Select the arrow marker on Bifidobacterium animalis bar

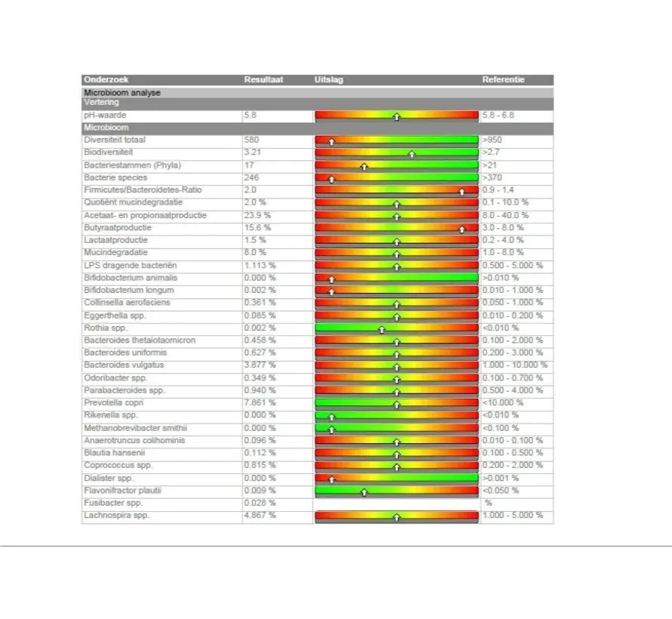(x=333, y=279)
